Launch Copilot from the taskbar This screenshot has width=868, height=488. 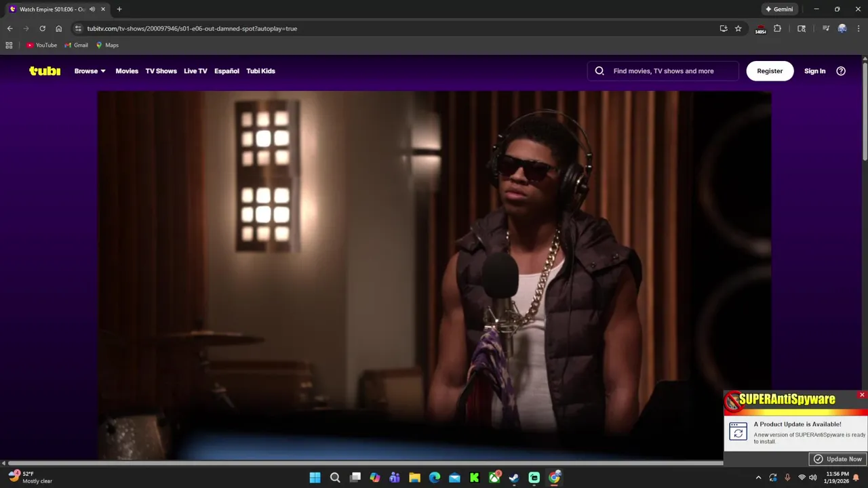coord(375,478)
